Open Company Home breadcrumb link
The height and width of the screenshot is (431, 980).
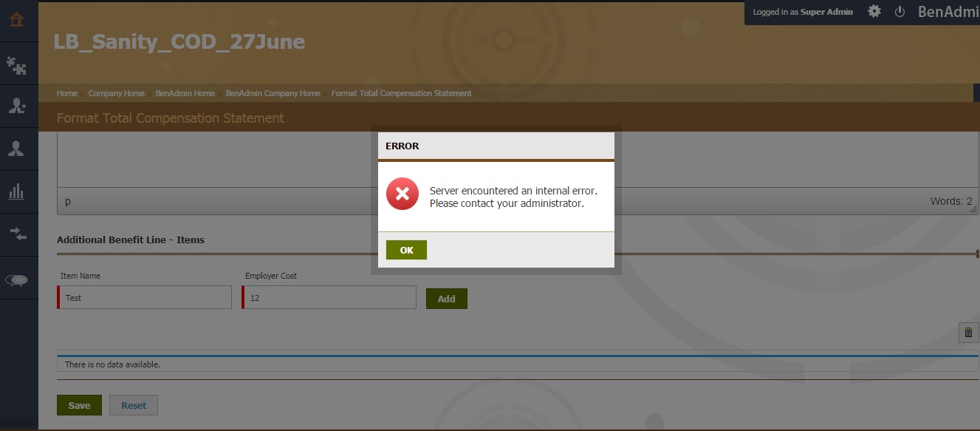[116, 93]
